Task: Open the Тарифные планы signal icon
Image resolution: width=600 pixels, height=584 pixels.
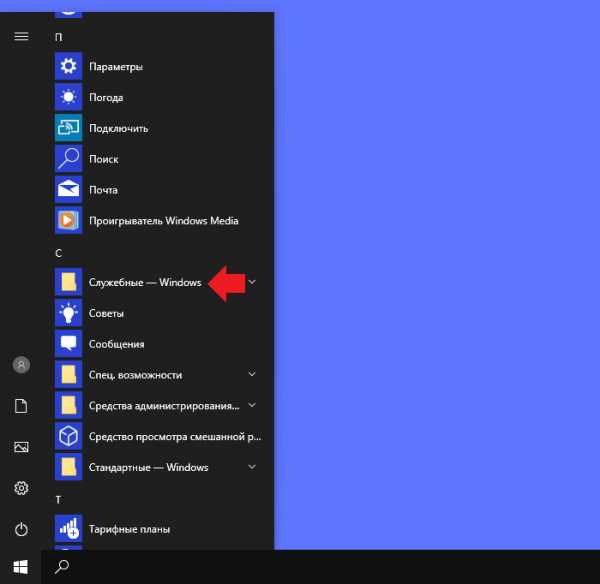Action: click(x=68, y=529)
